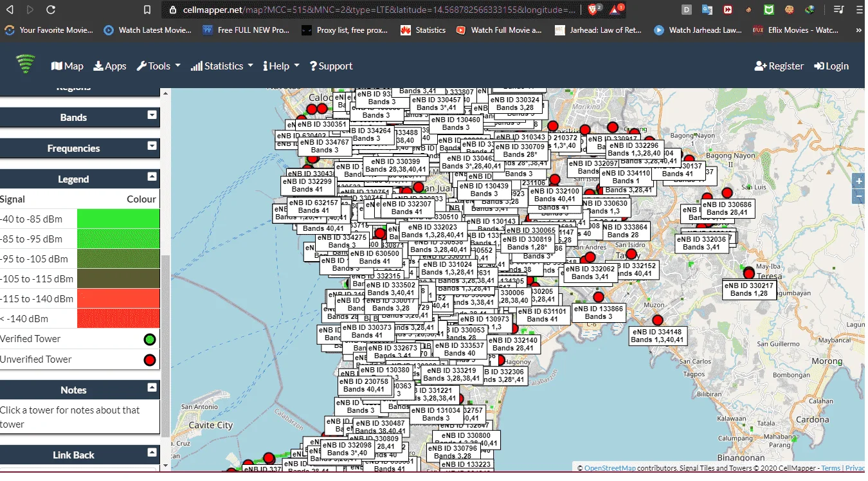Expand the Frequencies panel toggle

pyautogui.click(x=152, y=146)
